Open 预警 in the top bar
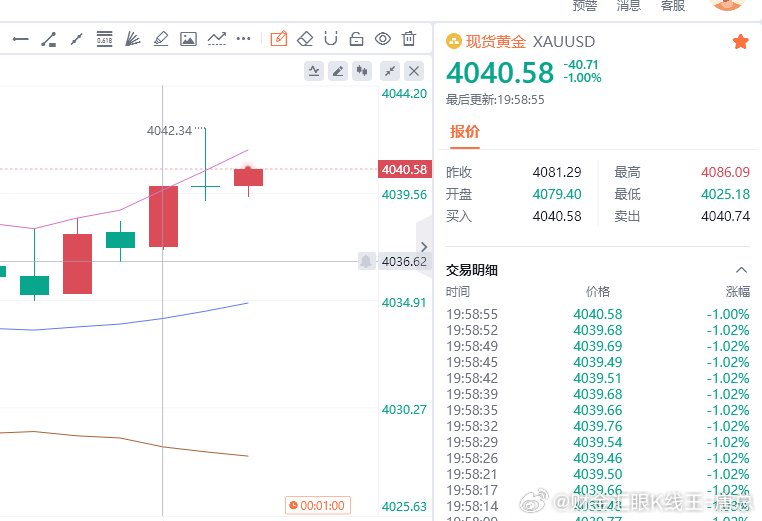Viewport: 762px width, 521px height. point(585,6)
